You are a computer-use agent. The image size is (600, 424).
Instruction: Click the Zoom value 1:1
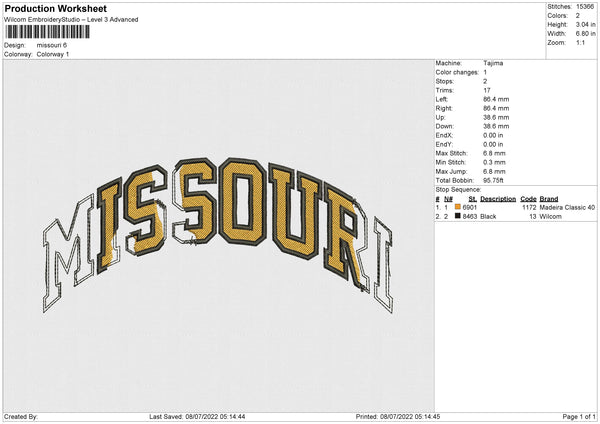click(x=580, y=42)
